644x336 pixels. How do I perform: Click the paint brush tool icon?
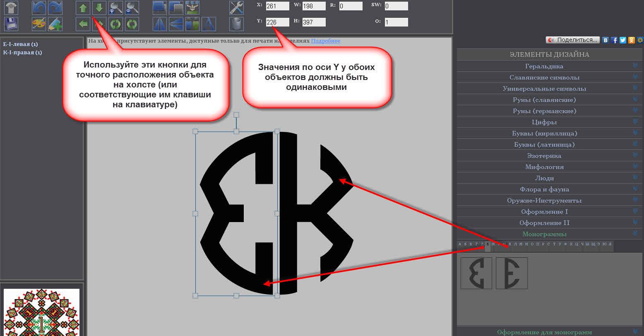(55, 24)
